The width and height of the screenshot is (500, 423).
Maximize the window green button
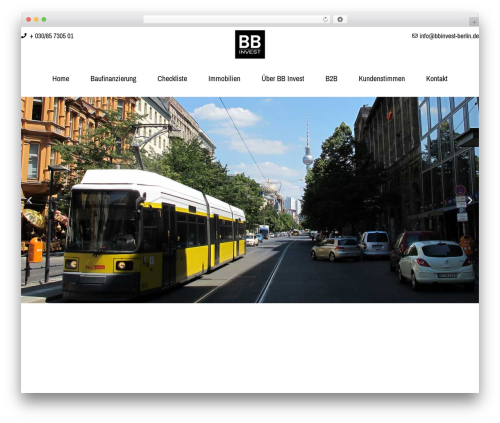[x=44, y=19]
